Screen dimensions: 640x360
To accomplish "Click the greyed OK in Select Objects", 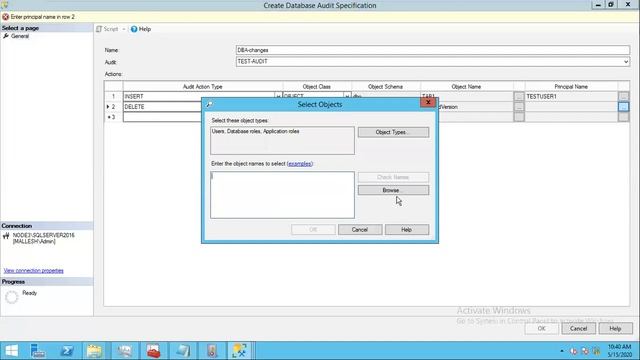I will click(313, 230).
